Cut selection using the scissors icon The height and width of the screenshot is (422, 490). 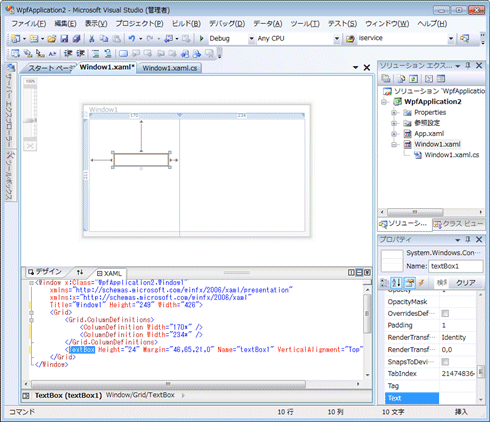tap(92, 39)
